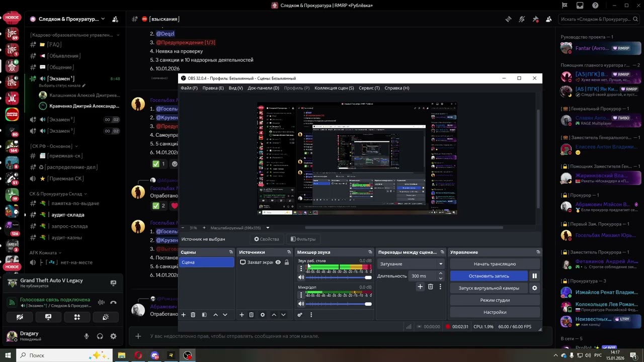Click Начать трансляцию button
The height and width of the screenshot is (362, 644).
495,264
